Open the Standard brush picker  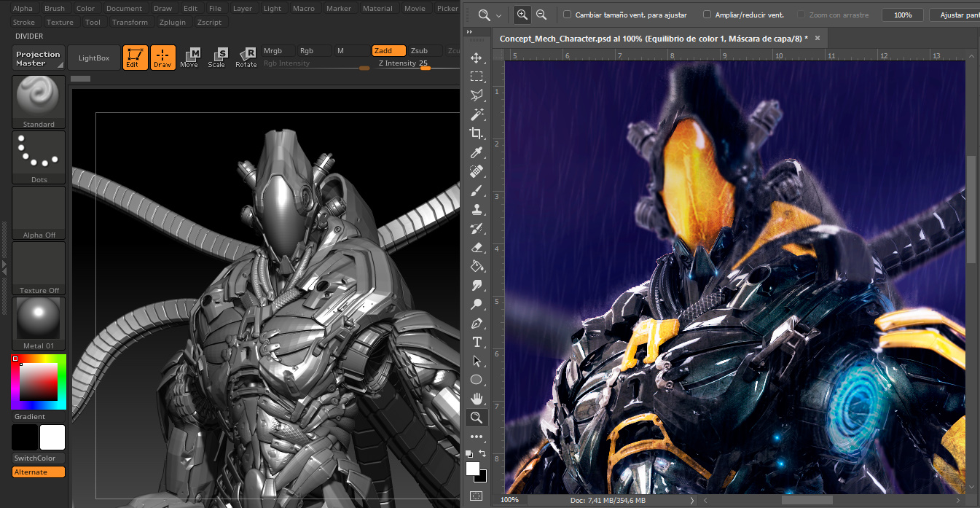coord(39,102)
